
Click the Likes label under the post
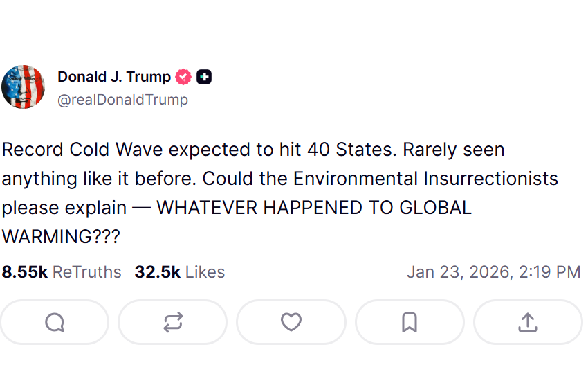[205, 272]
